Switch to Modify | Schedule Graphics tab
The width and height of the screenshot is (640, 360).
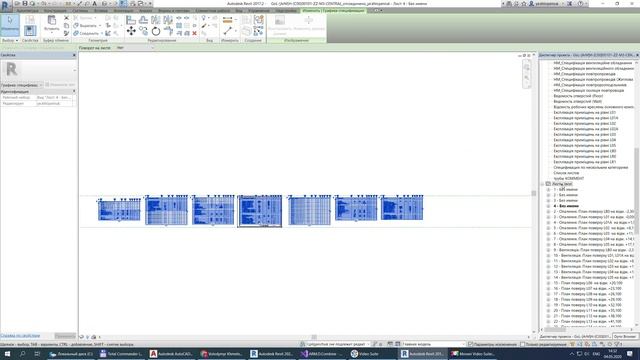pos(333,11)
